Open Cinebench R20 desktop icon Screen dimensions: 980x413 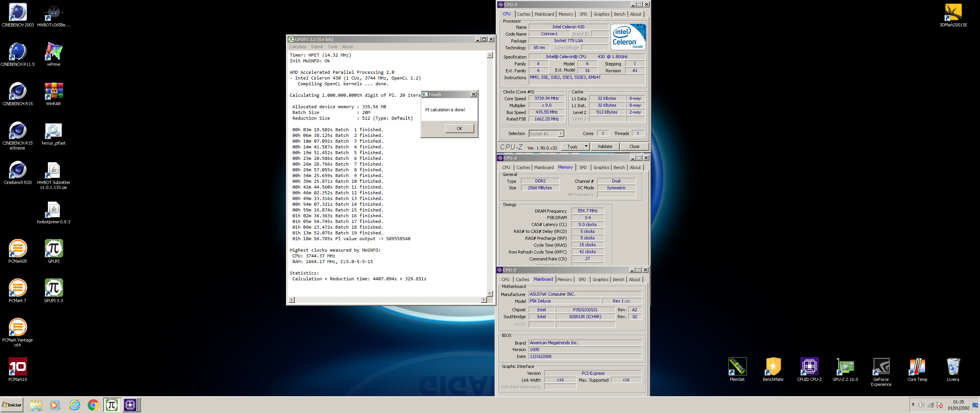18,173
